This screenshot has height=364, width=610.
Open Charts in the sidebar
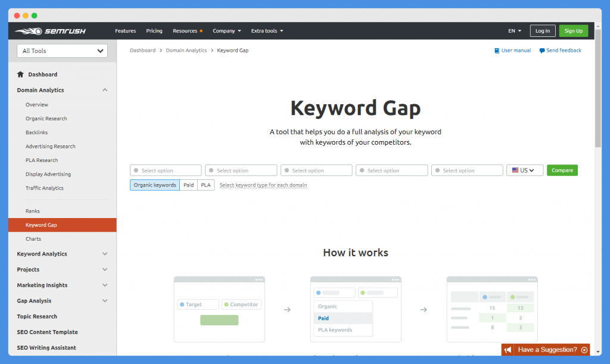click(x=33, y=239)
